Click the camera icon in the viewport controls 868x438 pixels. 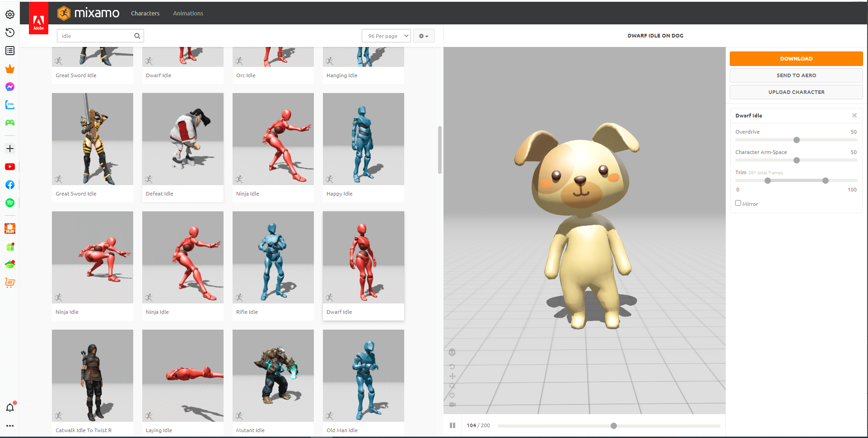453,404
